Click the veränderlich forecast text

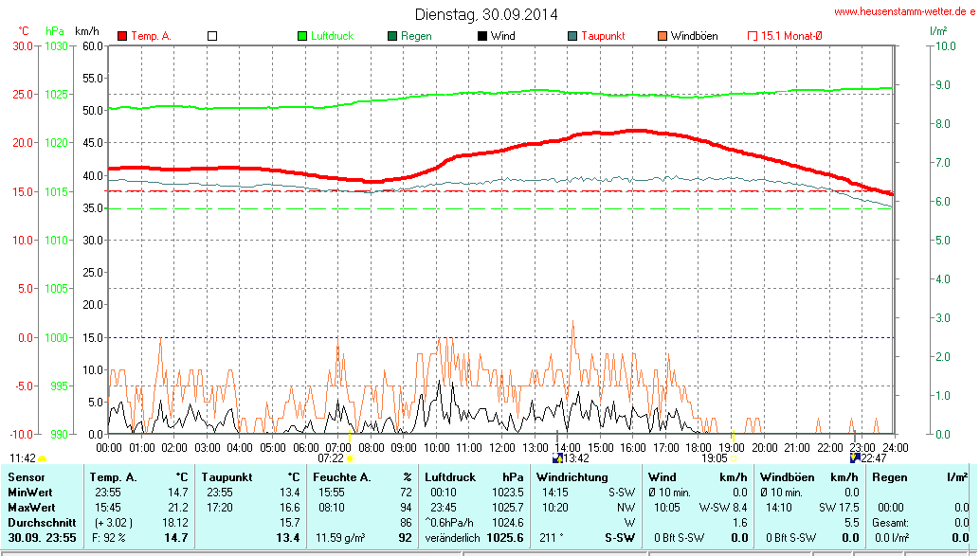pos(452,538)
